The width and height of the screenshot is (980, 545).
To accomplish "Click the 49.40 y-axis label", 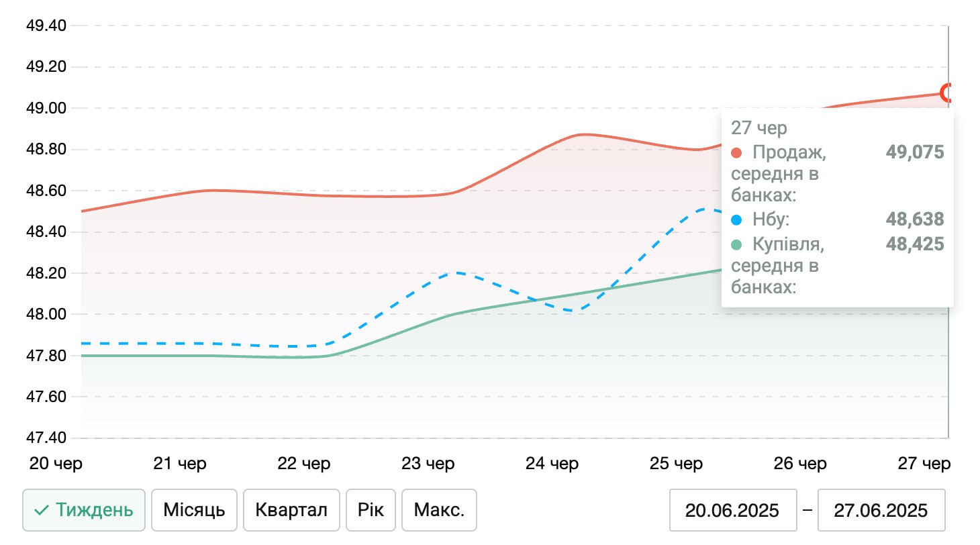I will pyautogui.click(x=46, y=26).
